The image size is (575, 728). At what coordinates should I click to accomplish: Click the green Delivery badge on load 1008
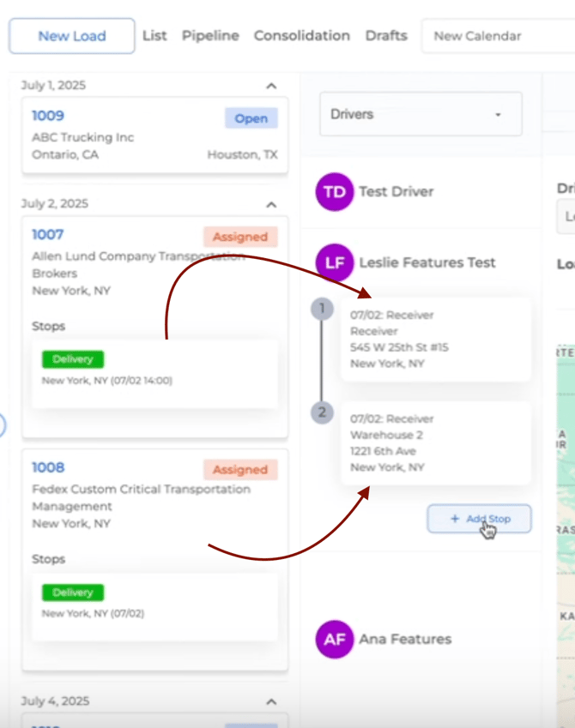[x=73, y=593]
